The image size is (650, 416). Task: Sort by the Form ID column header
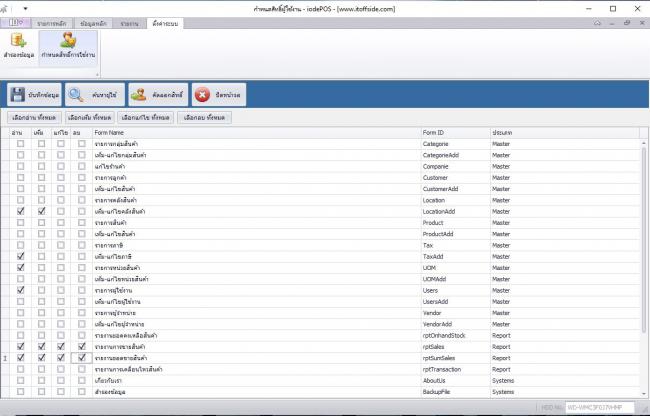tap(455, 133)
